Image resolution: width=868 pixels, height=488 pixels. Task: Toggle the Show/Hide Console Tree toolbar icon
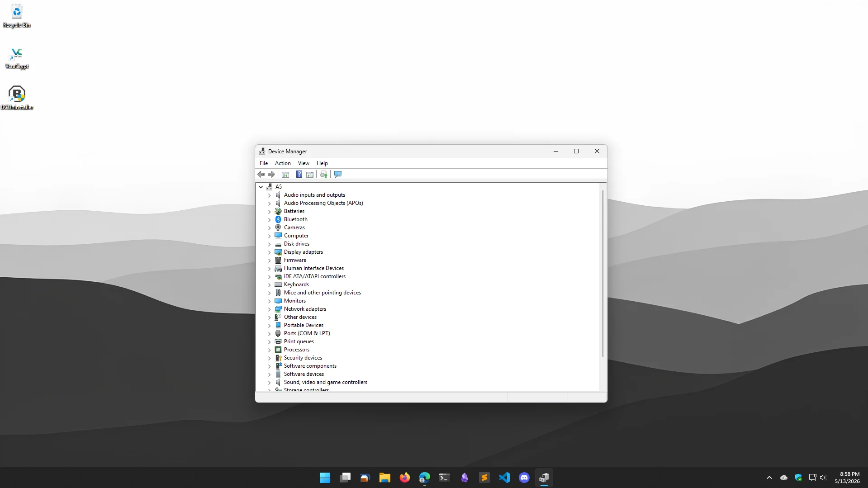click(285, 175)
